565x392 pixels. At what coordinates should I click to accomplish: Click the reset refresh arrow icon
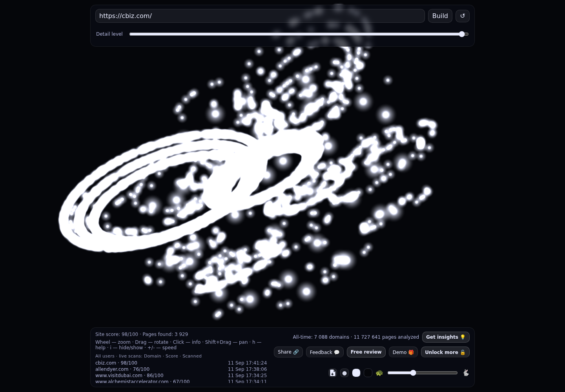point(463,16)
